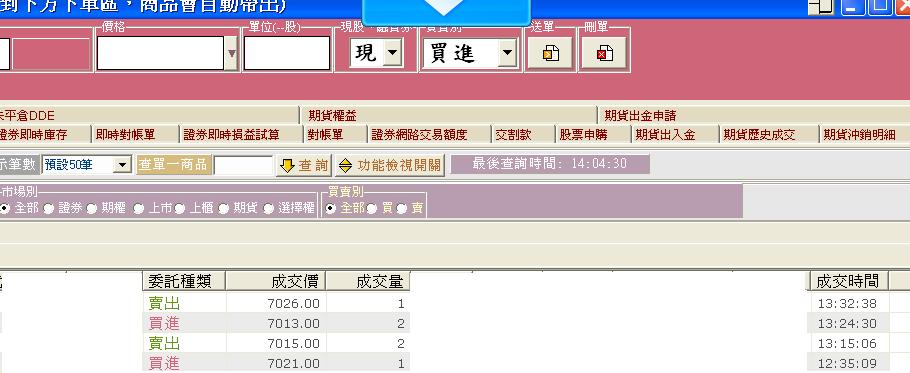The width and height of the screenshot is (910, 373).
Task: Click the 送單 send order icon
Action: pyautogui.click(x=550, y=53)
